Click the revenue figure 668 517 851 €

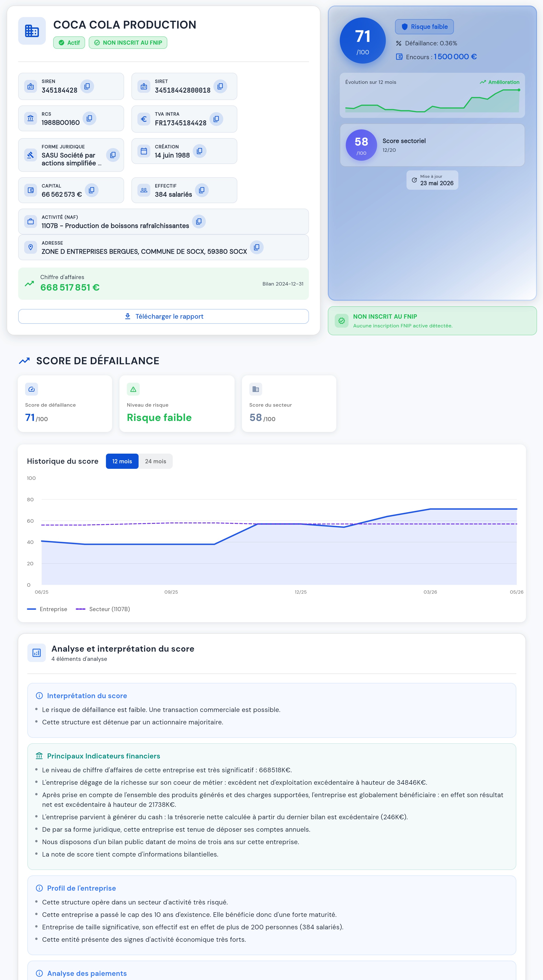[70, 287]
